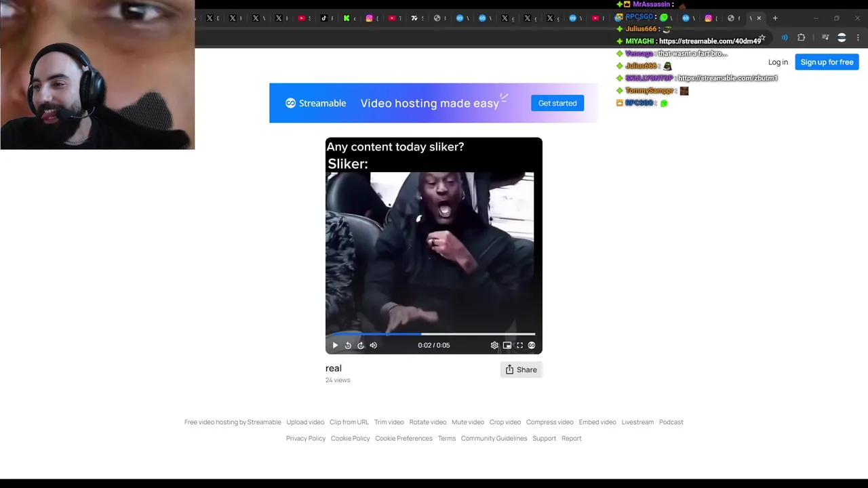Click the webcam overlay of the streamer
The height and width of the screenshot is (488, 868).
(x=98, y=75)
